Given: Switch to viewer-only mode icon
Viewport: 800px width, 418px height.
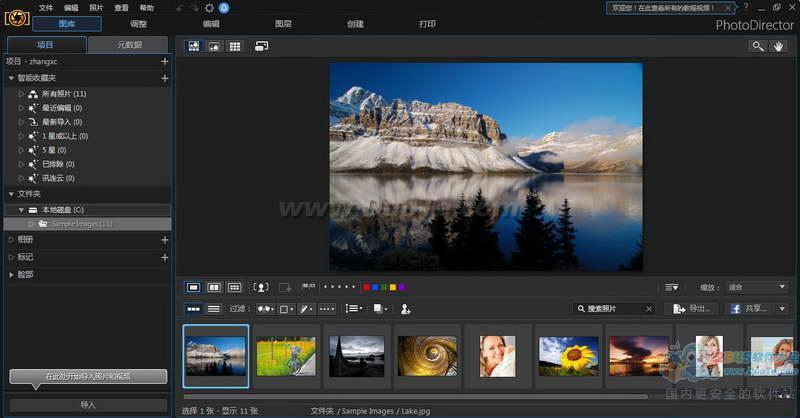Looking at the screenshot, I should [x=214, y=46].
